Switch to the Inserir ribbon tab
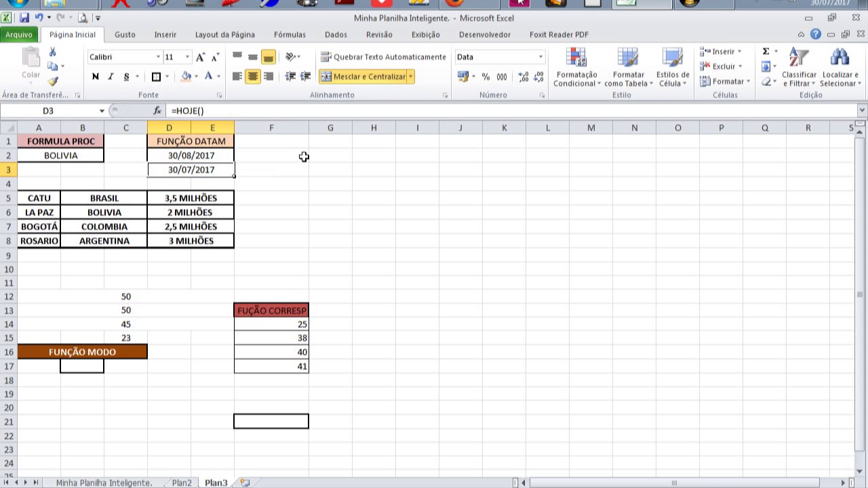The width and height of the screenshot is (868, 488). click(165, 35)
